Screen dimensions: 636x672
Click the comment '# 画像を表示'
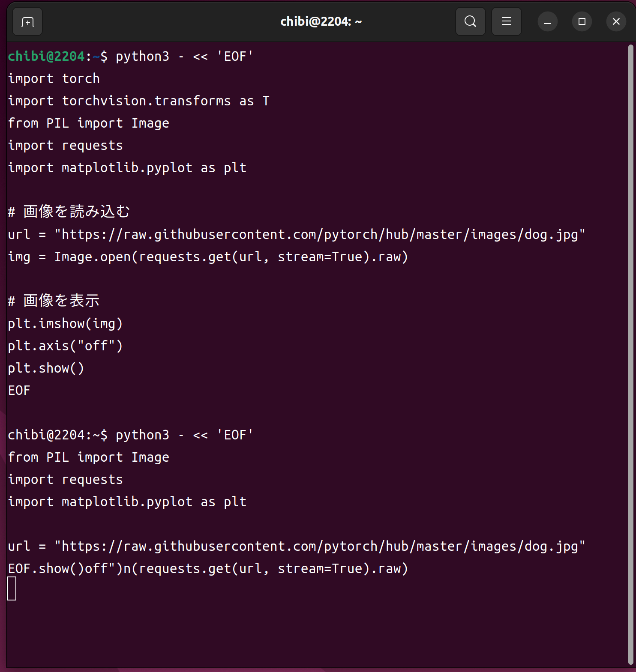[x=54, y=301]
